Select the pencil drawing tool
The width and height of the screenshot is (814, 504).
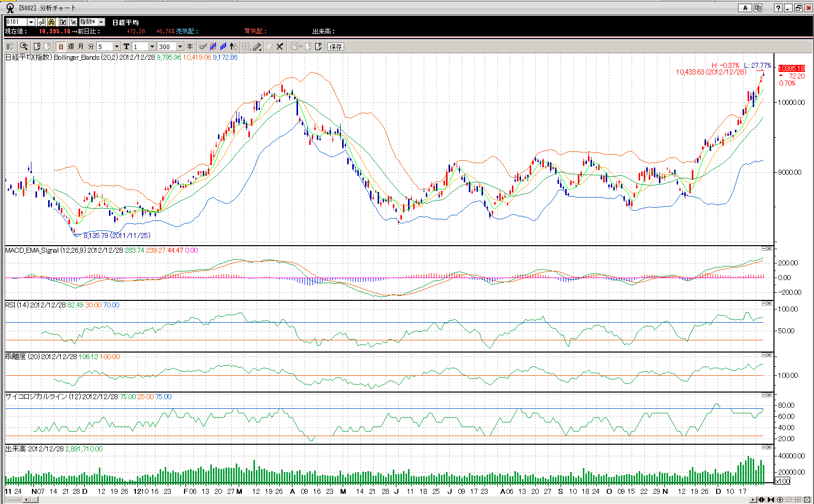(x=257, y=47)
